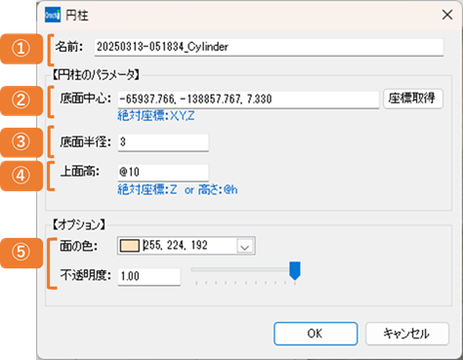Click the orange marker number 1
The height and width of the screenshot is (360, 463).
click(21, 49)
